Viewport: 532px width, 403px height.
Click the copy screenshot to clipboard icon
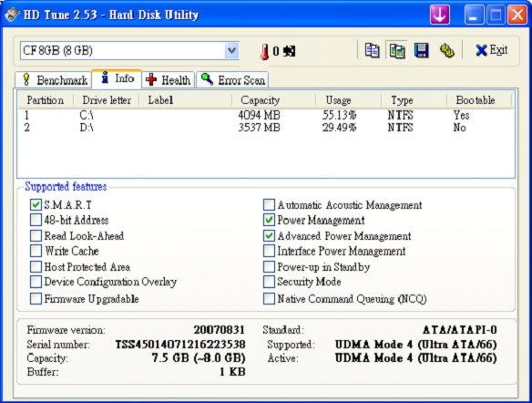click(396, 50)
